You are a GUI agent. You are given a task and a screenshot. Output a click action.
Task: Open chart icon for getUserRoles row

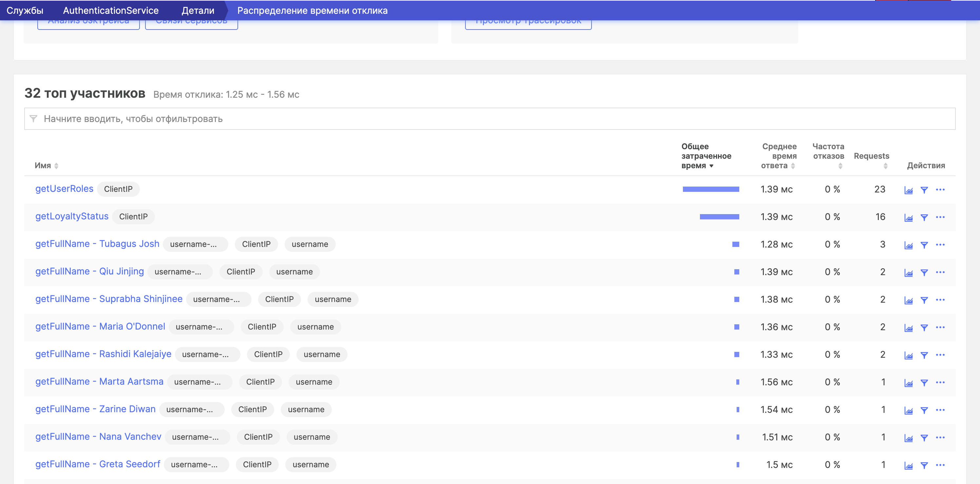click(908, 190)
